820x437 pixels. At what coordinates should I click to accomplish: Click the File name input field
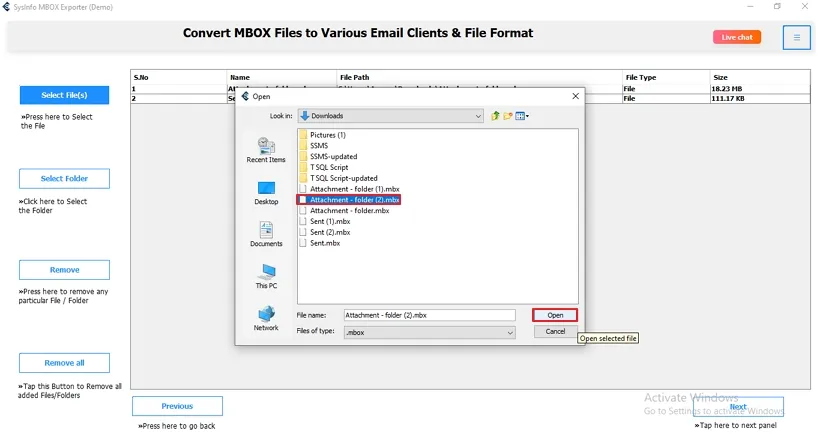(429, 315)
